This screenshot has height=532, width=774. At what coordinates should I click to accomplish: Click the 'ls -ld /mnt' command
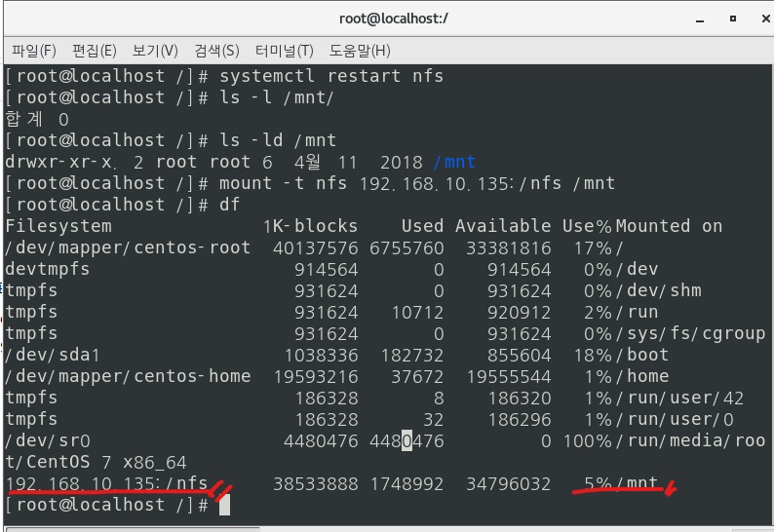click(x=278, y=140)
